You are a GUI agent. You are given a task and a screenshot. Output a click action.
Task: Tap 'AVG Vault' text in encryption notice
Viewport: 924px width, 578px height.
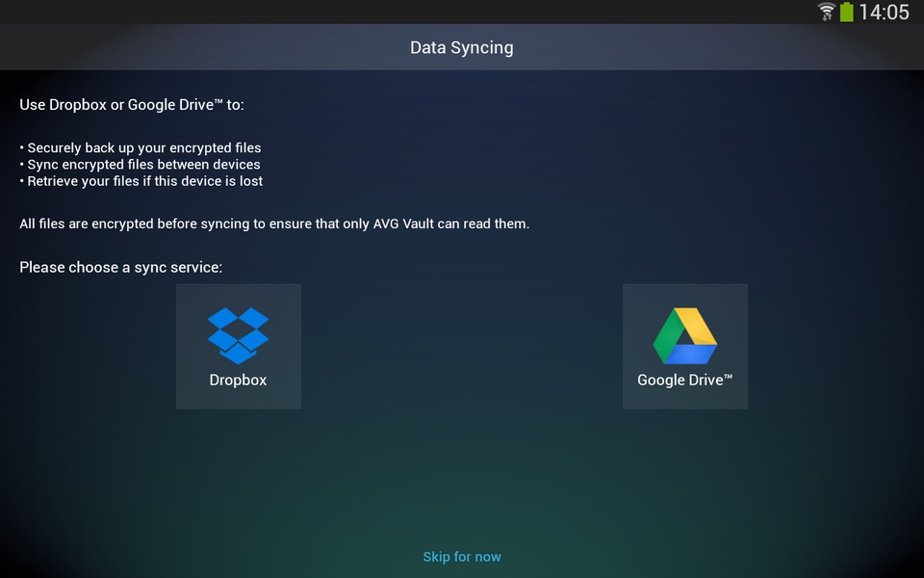[x=403, y=224]
